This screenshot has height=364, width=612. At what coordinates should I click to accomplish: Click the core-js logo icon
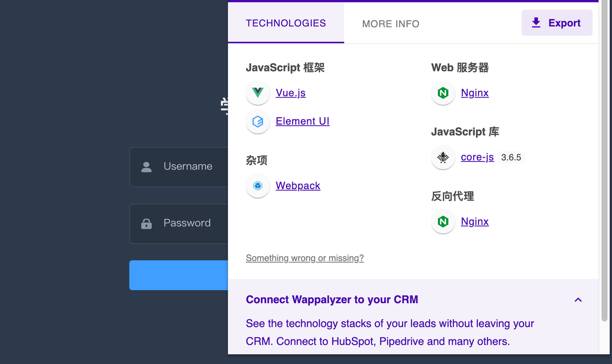coord(443,157)
